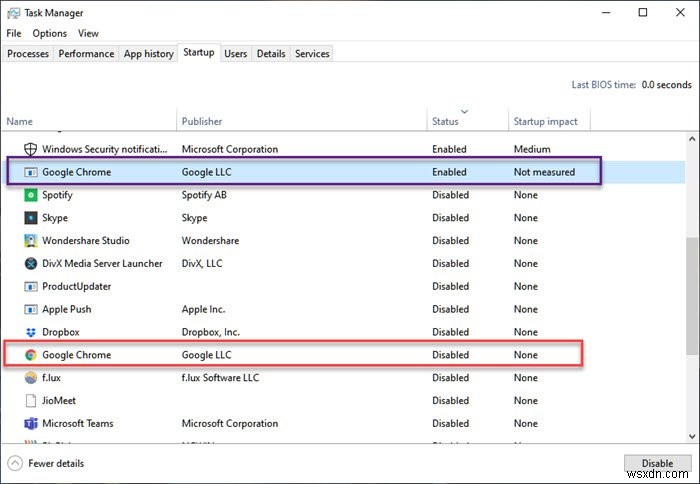Click the Fewer details link text
Viewport: 700px width, 484px height.
pos(56,463)
